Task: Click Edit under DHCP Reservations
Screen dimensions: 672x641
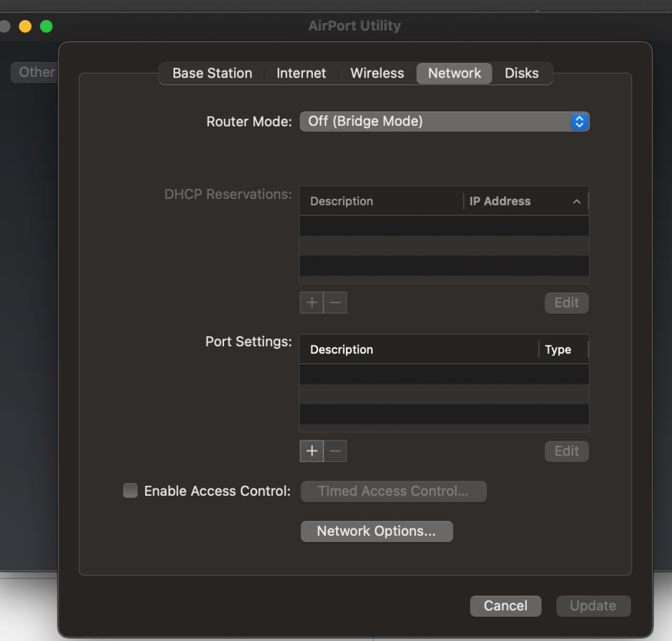Action: point(567,303)
